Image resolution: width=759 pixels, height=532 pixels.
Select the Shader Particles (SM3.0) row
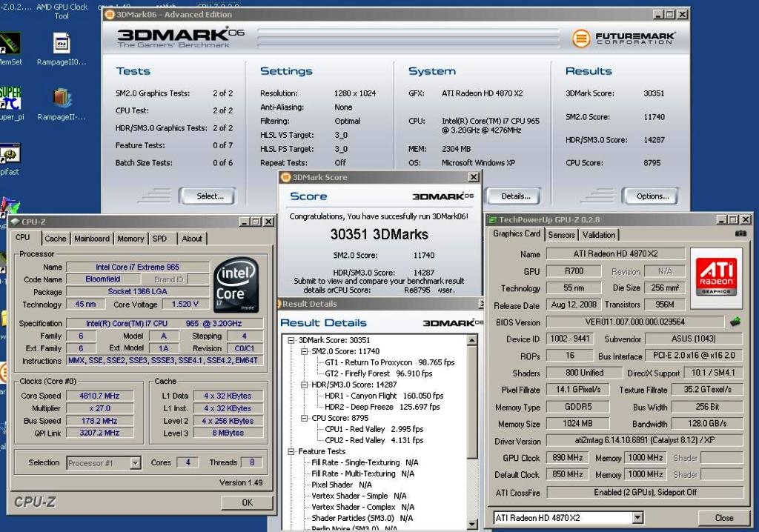point(362,519)
